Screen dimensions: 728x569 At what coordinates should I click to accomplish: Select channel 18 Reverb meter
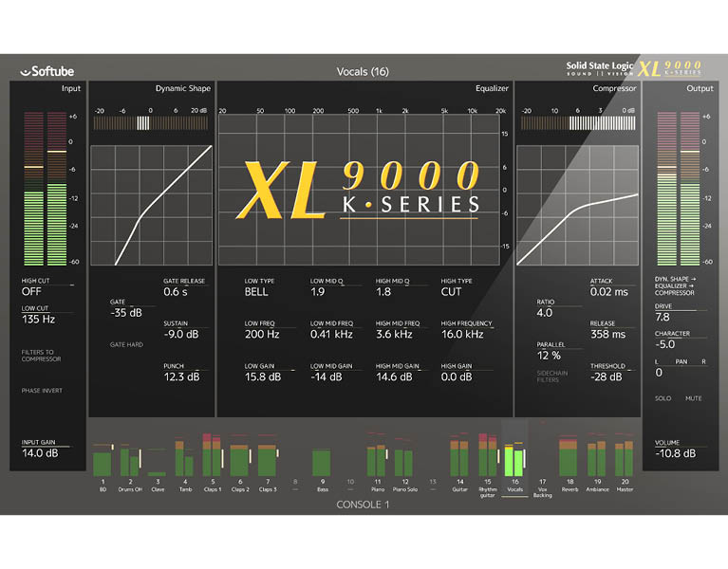click(569, 456)
